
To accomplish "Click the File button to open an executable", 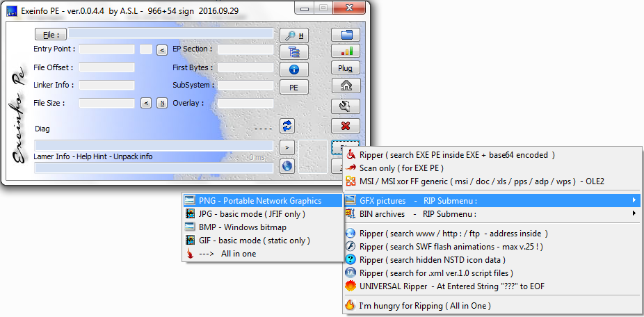I will (51, 34).
